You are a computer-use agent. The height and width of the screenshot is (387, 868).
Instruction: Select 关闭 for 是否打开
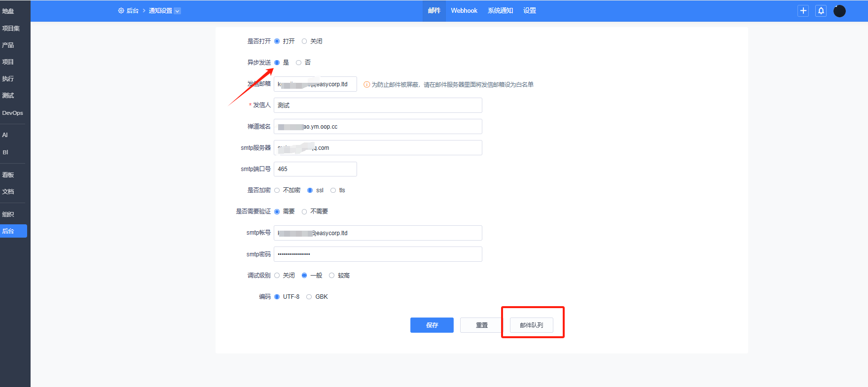coord(304,41)
